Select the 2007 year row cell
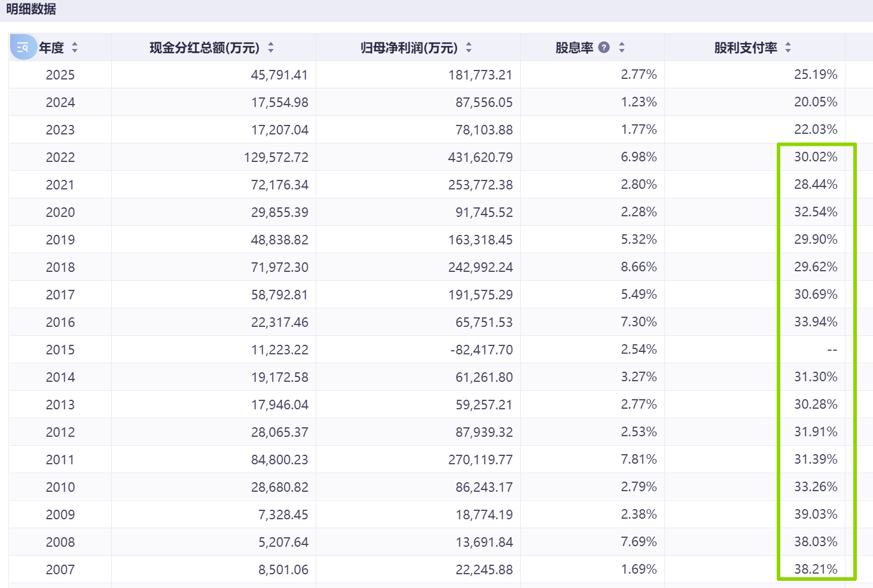Image resolution: width=873 pixels, height=588 pixels. (x=60, y=569)
